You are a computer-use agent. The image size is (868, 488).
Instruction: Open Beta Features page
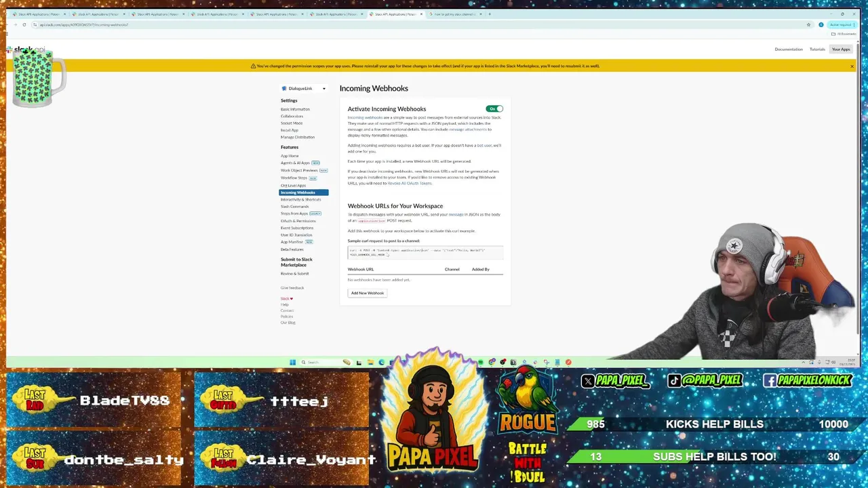[x=292, y=249]
